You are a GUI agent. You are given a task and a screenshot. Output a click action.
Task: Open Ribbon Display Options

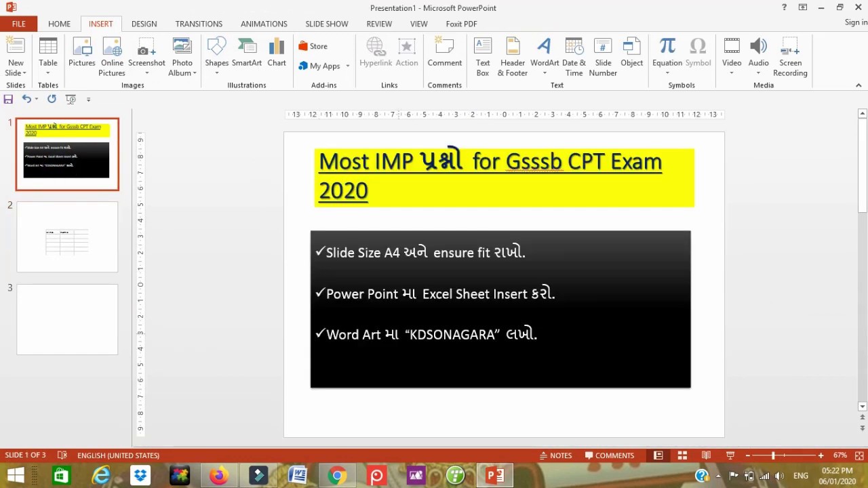tap(803, 7)
